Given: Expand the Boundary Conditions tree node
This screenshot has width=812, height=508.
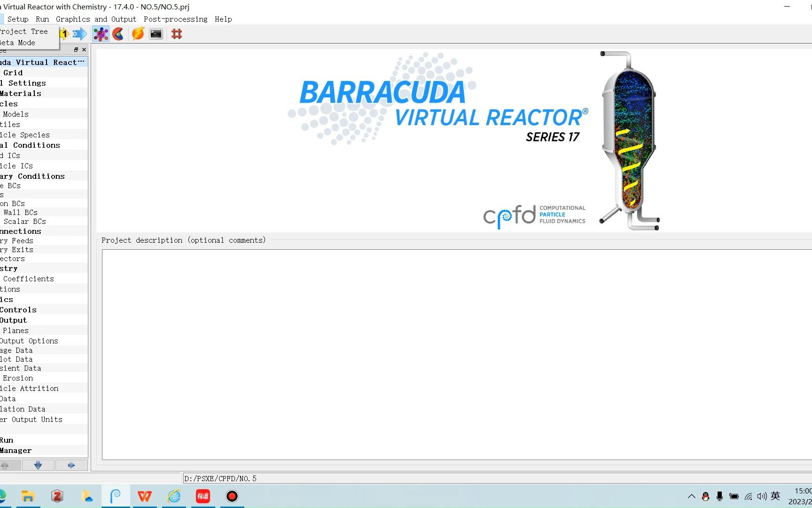Looking at the screenshot, I should point(33,176).
